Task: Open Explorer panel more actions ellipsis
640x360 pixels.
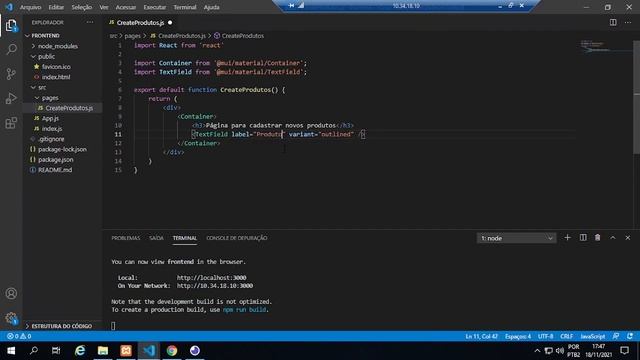Action: 90,22
